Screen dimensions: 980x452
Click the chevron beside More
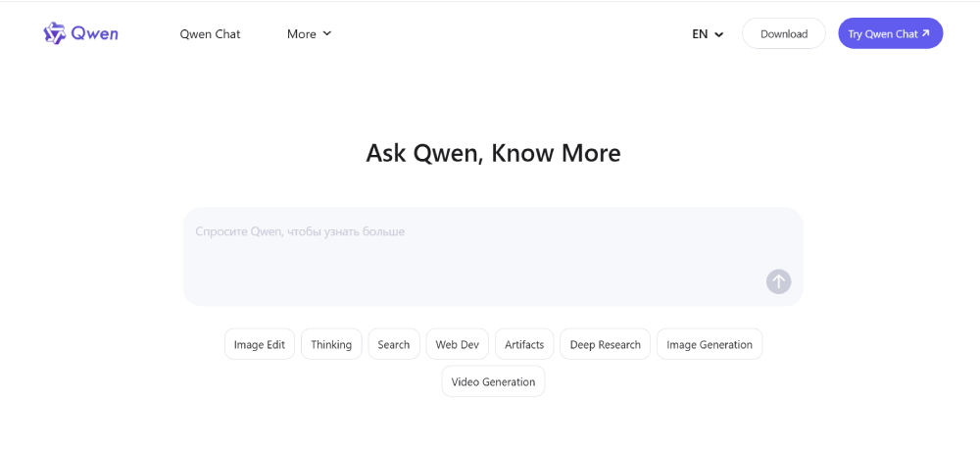[x=327, y=33]
